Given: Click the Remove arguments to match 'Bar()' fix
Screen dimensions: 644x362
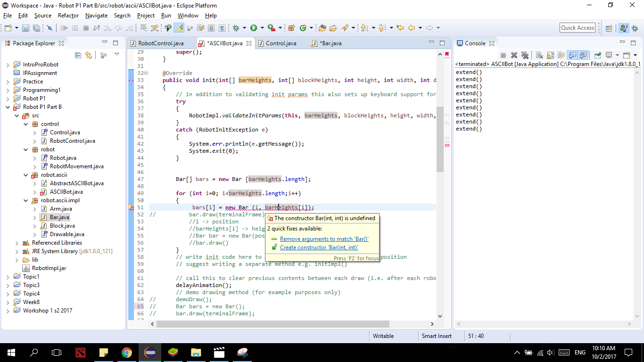Looking at the screenshot, I should (324, 239).
